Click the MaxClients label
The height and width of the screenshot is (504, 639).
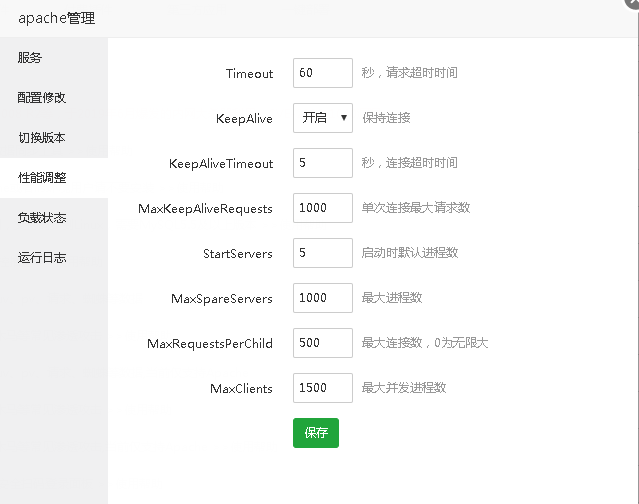coord(241,389)
